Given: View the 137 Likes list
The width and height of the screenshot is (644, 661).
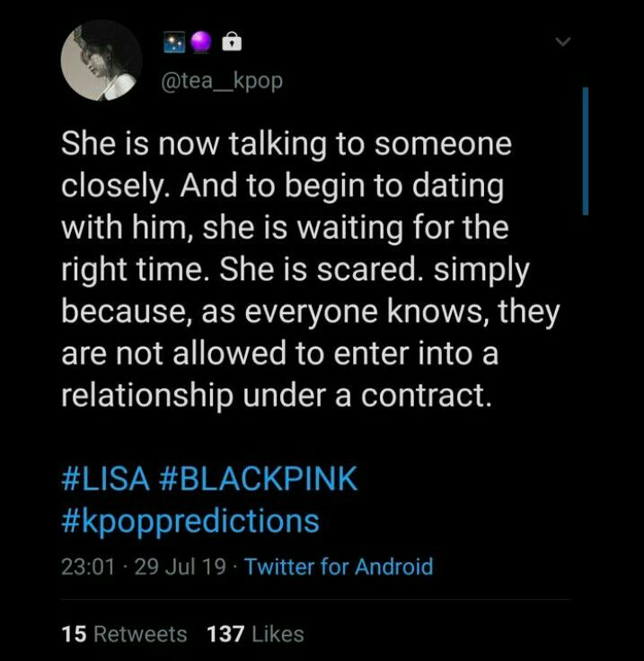Looking at the screenshot, I should (255, 634).
